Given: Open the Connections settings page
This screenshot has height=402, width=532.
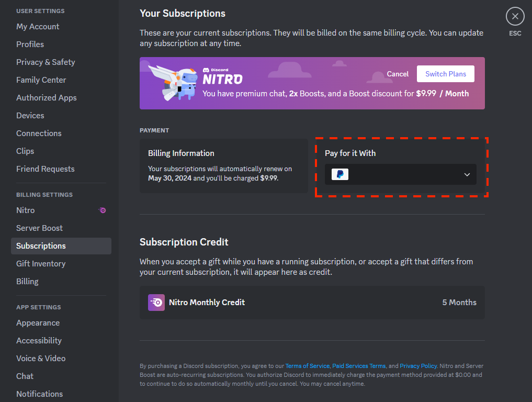Looking at the screenshot, I should click(x=39, y=133).
